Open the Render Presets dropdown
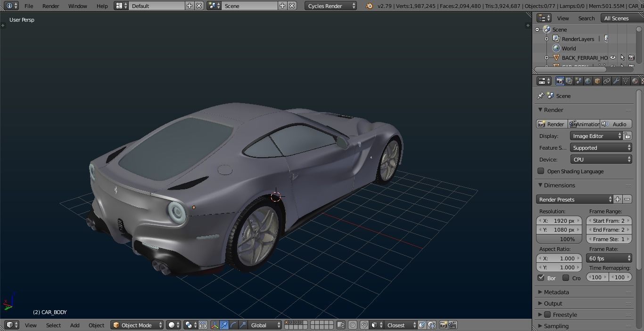The image size is (644, 331). tap(574, 199)
